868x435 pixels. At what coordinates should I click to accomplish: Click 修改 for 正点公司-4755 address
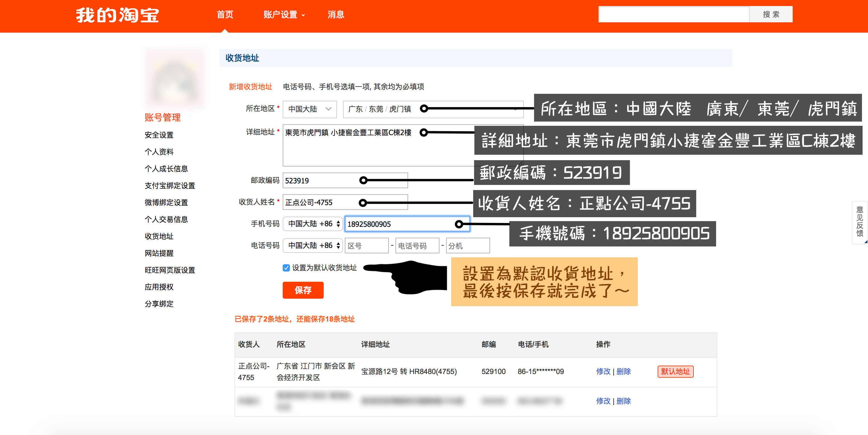603,372
